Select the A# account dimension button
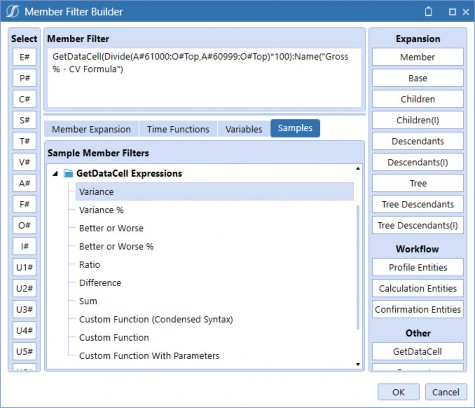 click(24, 183)
